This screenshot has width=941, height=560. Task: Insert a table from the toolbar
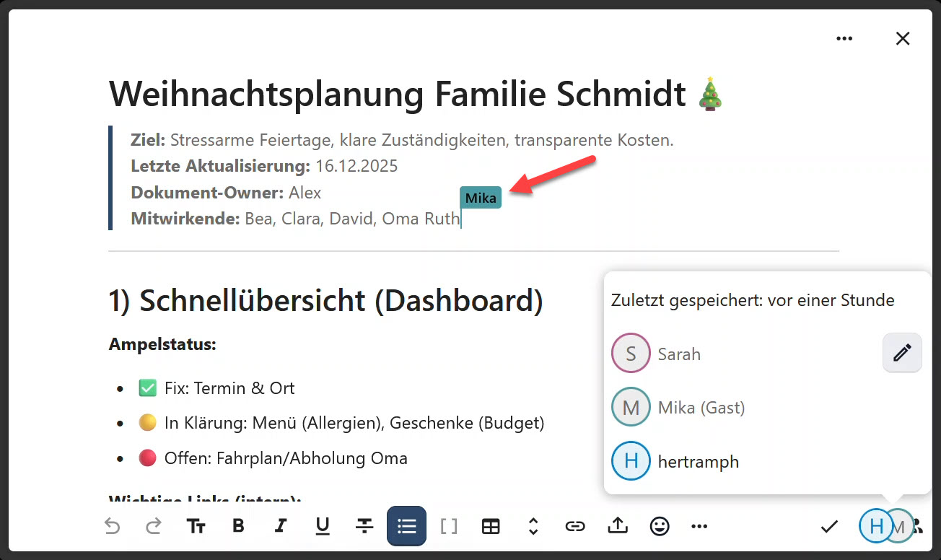491,526
